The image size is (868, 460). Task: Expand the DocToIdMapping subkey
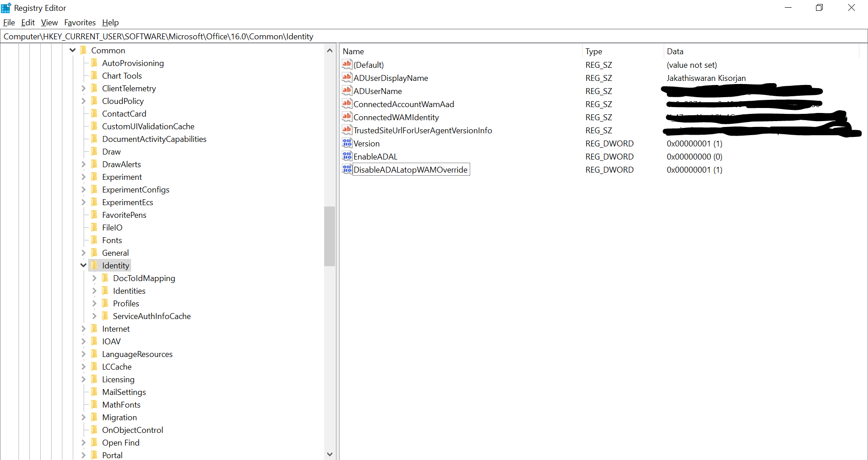click(x=94, y=278)
